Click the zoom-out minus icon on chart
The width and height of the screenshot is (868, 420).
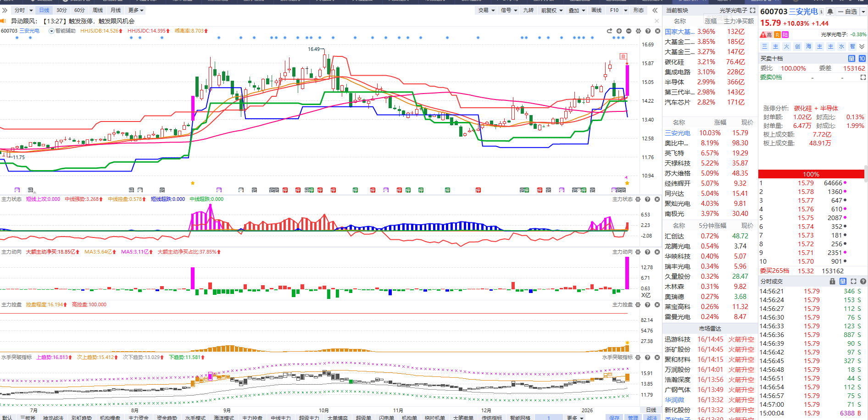629,31
